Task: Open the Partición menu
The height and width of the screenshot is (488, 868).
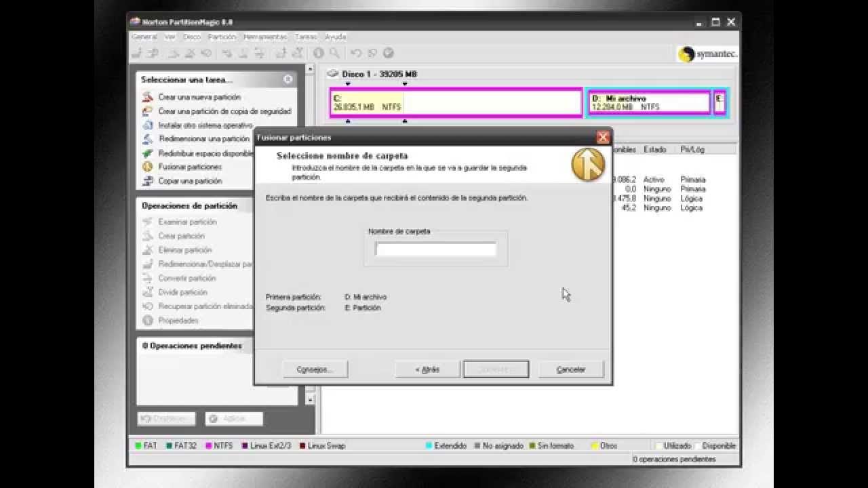Action: (222, 37)
